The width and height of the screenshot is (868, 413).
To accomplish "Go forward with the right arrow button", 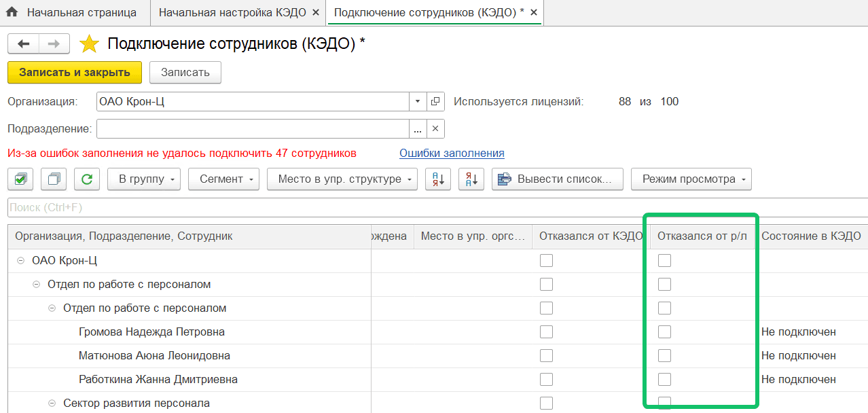I will (54, 44).
